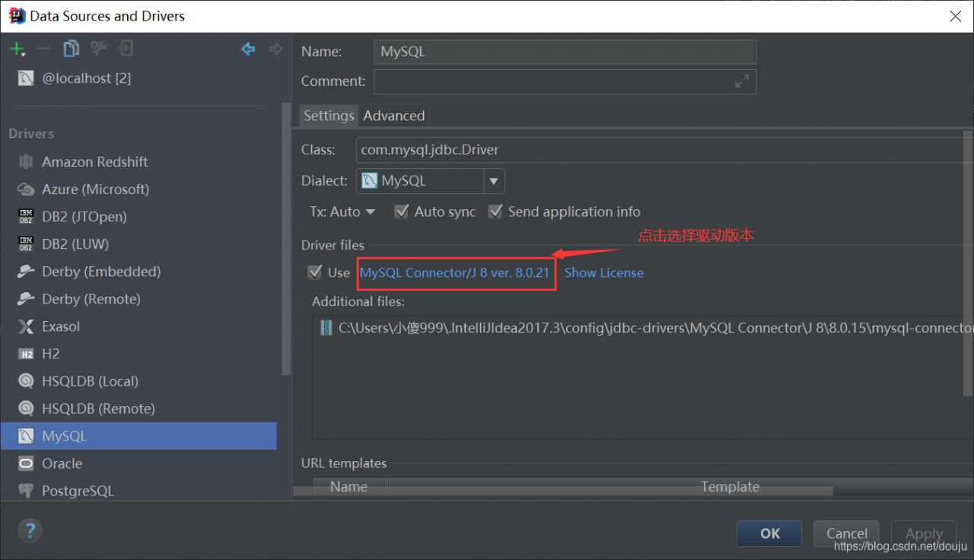This screenshot has width=974, height=560.
Task: Click the left panel vertical scrollbar
Action: click(x=286, y=239)
